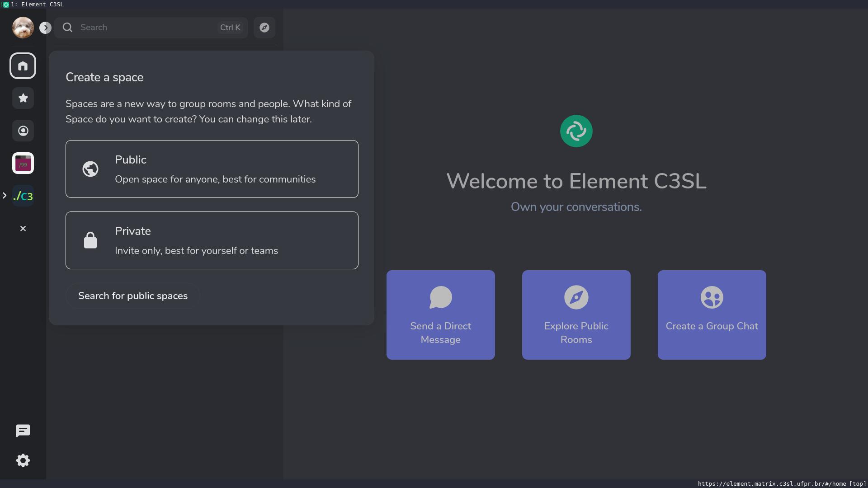Choose the Private space option
The image size is (868, 488).
(x=212, y=240)
